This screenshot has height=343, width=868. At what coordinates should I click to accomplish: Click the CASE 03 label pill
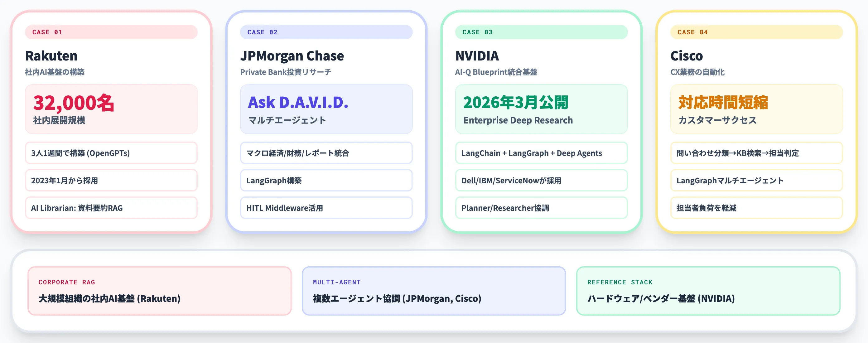[541, 32]
